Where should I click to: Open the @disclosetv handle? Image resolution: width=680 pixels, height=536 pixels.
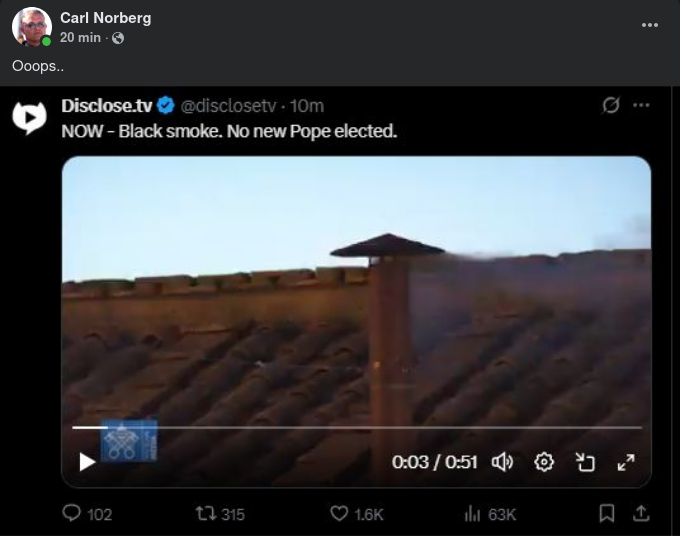pyautogui.click(x=228, y=106)
